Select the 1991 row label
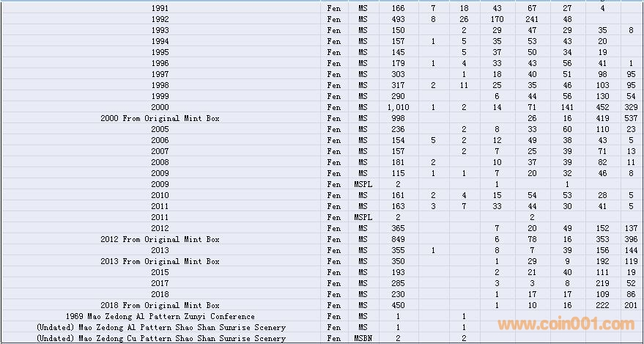This screenshot has height=344, width=644. [160, 8]
